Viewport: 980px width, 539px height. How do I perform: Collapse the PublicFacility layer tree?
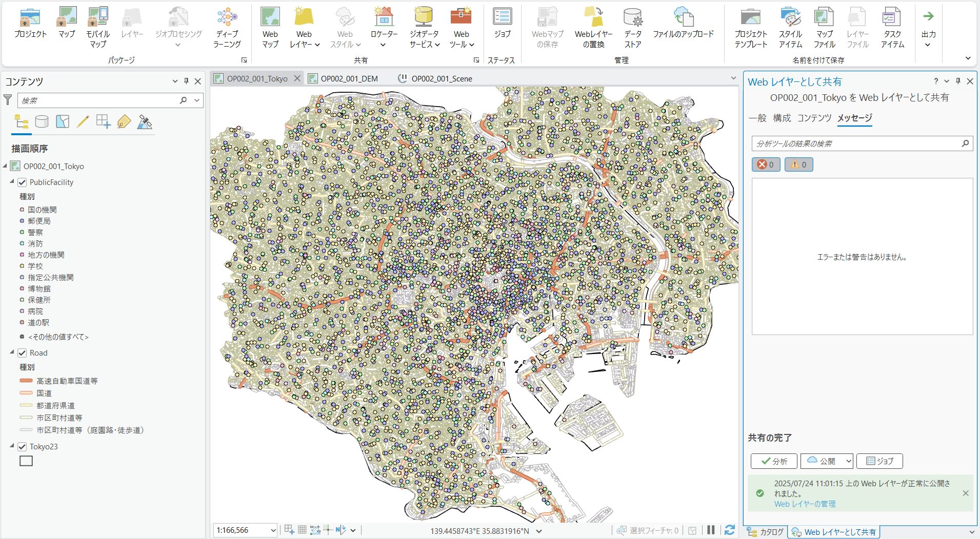pyautogui.click(x=12, y=182)
